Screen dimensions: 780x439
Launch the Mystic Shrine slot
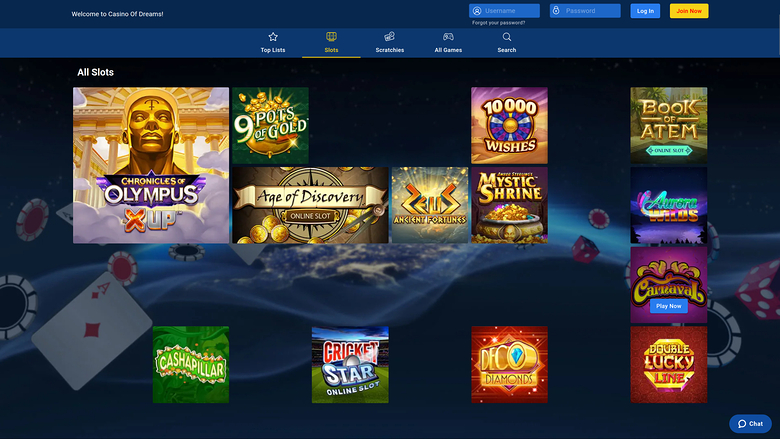tap(509, 205)
